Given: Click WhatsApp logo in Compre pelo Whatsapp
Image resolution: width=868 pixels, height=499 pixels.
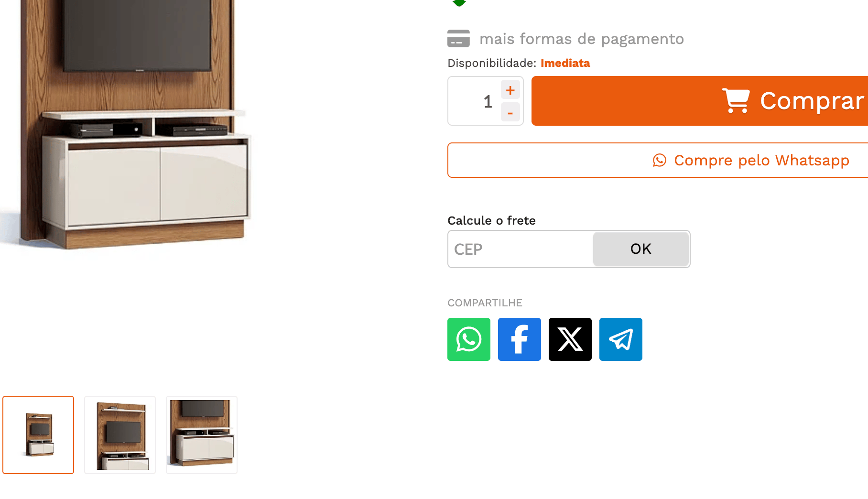Looking at the screenshot, I should pos(659,160).
